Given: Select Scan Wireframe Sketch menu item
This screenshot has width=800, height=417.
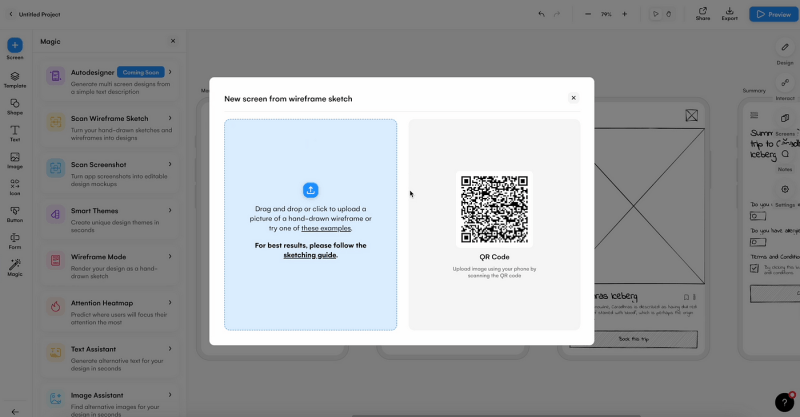Looking at the screenshot, I should pyautogui.click(x=109, y=128).
